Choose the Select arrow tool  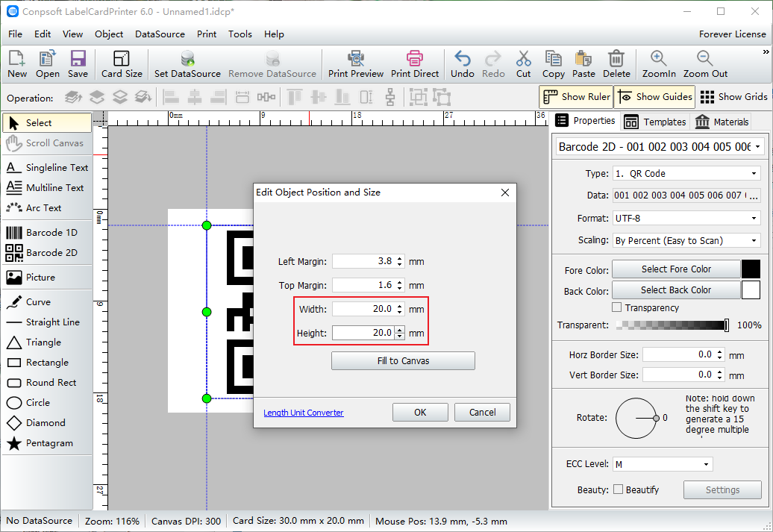pyautogui.click(x=47, y=123)
